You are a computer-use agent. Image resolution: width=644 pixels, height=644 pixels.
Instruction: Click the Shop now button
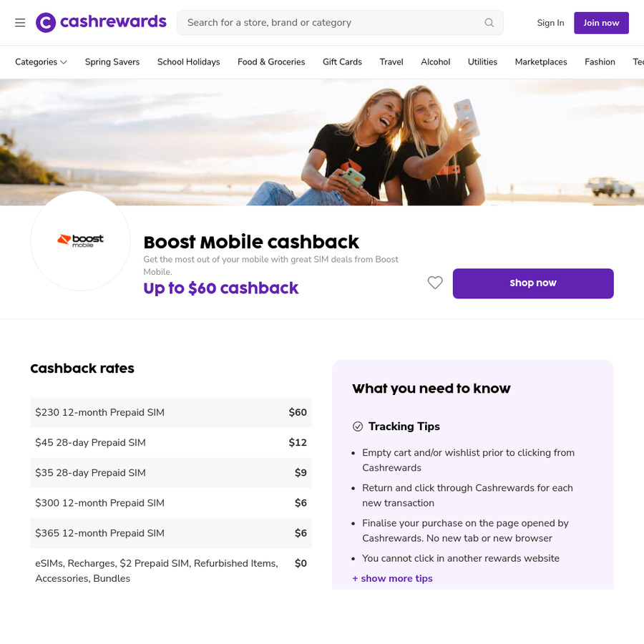pos(533,283)
